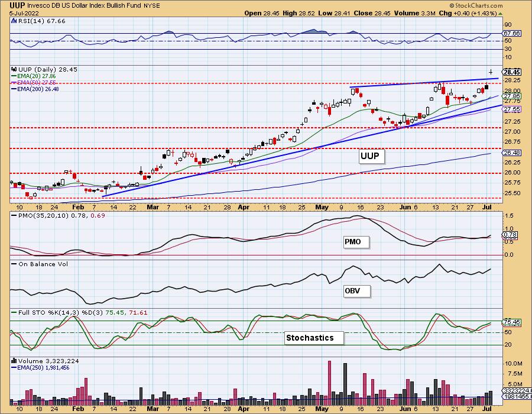Click the Stochastics annotation box
The image size is (532, 414).
313,338
